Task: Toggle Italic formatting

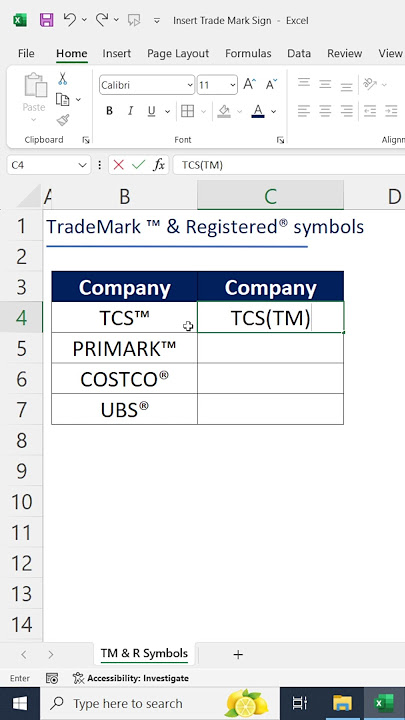Action: (x=130, y=111)
